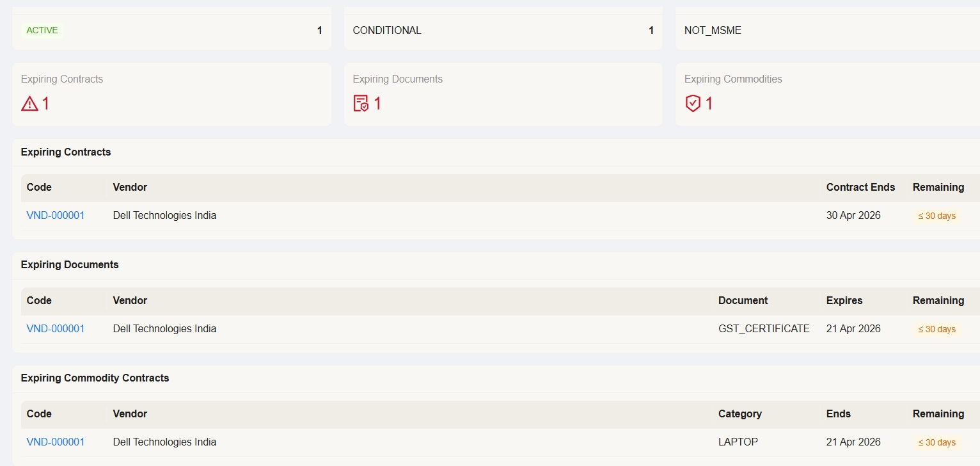
Task: Open VND-000001 link in Expiring Documents table
Action: (56, 329)
